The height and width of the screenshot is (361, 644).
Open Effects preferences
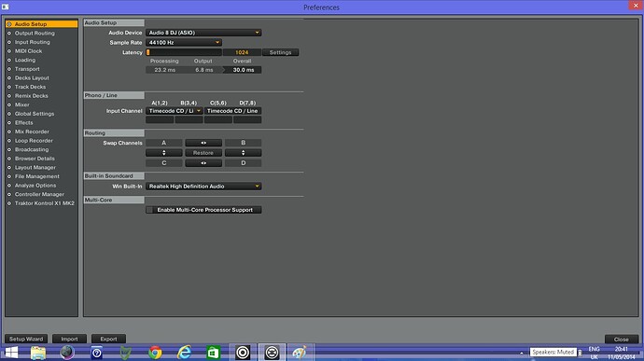(x=24, y=123)
